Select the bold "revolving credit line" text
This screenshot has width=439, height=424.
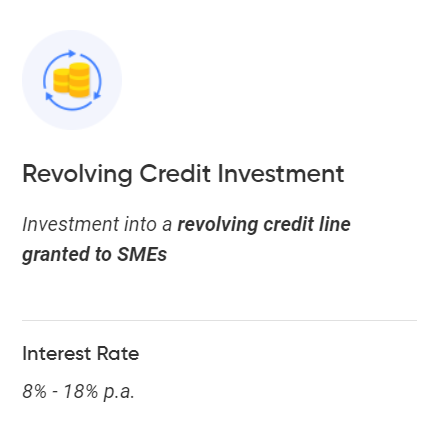coord(264,225)
